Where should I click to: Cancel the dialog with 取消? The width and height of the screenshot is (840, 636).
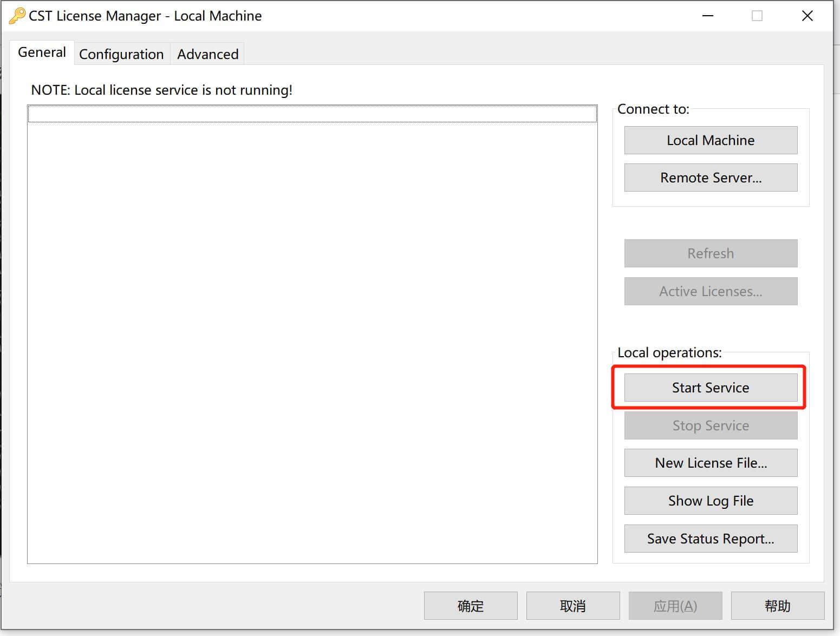click(572, 606)
